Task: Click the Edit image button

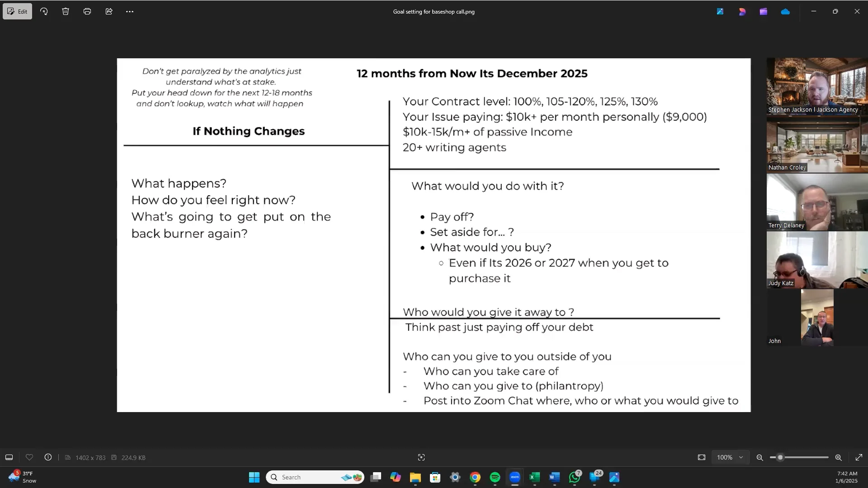Action: click(17, 12)
